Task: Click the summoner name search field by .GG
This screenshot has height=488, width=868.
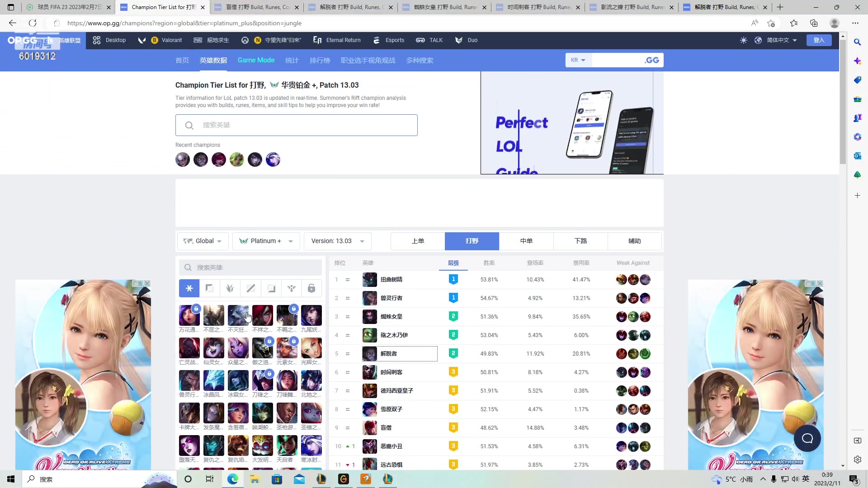Action: (x=617, y=60)
